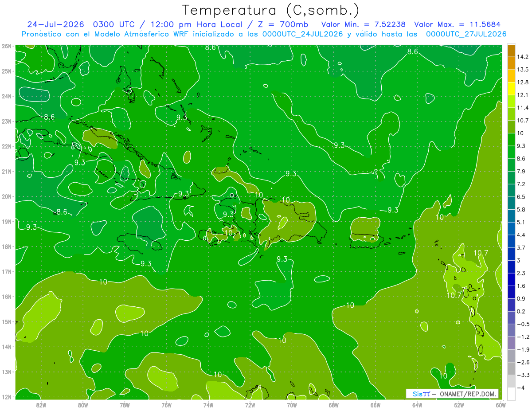Click the 12.1 colorbar label
532x411 pixels.
pos(523,95)
